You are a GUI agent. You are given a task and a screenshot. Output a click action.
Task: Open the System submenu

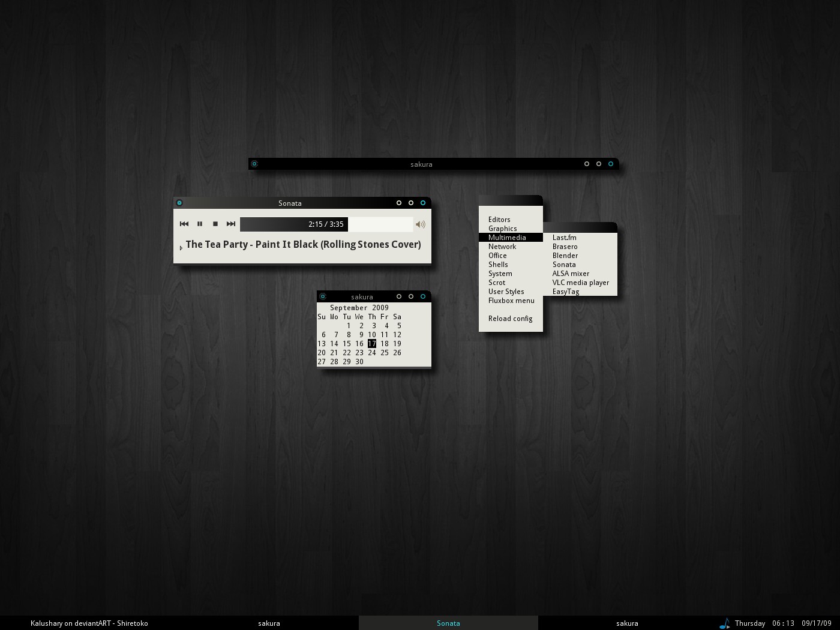[x=511, y=274]
